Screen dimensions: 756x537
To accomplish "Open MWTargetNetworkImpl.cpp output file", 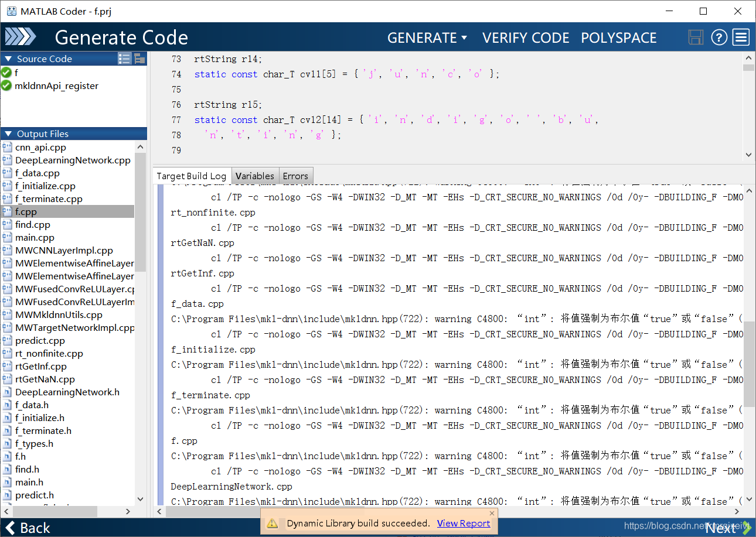I will tap(74, 328).
